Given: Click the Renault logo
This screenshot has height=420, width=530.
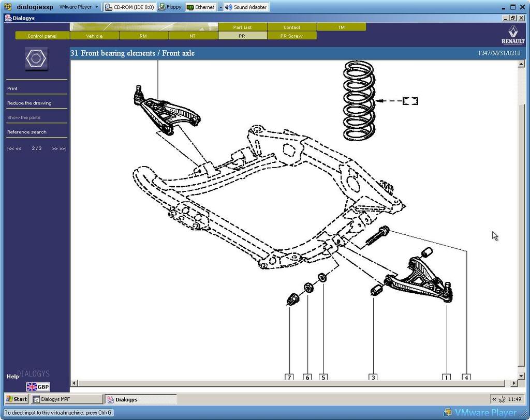Looking at the screenshot, I should point(513,35).
